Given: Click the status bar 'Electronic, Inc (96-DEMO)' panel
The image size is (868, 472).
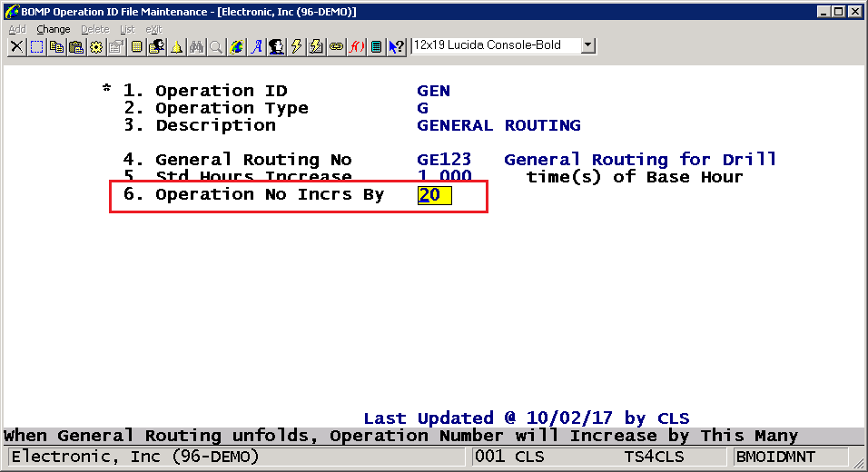Looking at the screenshot, I should click(236, 457).
